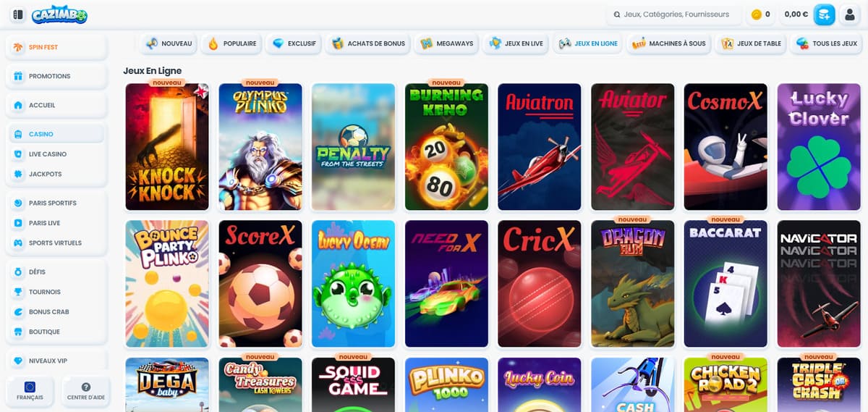Open Candy Treasures Cash Towers game
Image resolution: width=868 pixels, height=412 pixels.
[260, 384]
